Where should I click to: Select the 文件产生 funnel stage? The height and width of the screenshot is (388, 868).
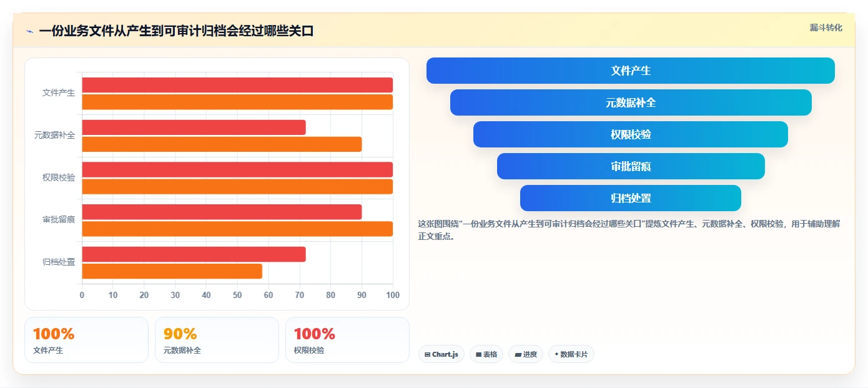click(x=631, y=71)
